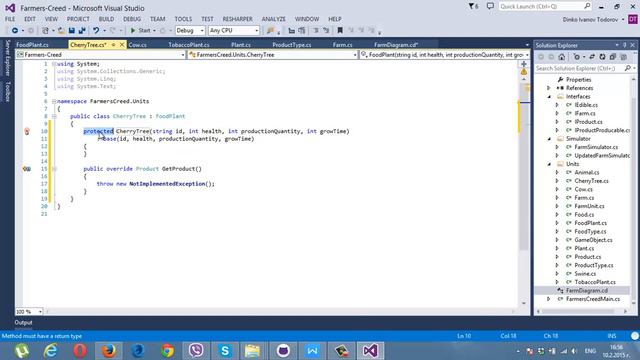Open the RESHARPER menu
Image resolution: width=640 pixels, height=360 pixels.
coord(238,19)
